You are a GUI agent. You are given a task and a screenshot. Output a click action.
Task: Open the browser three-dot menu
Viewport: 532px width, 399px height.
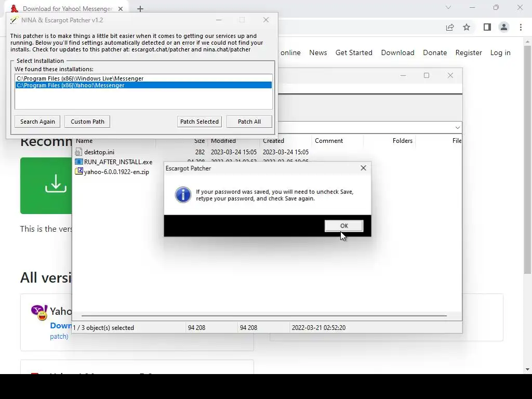pyautogui.click(x=521, y=27)
